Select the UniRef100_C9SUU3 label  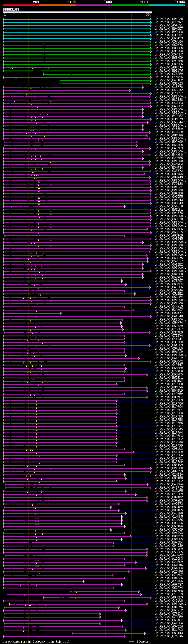169,449
